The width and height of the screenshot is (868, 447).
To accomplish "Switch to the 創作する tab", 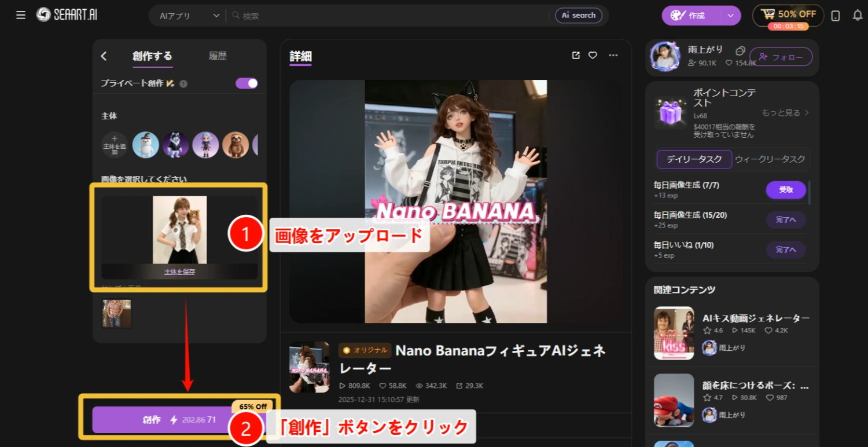I will coord(152,56).
